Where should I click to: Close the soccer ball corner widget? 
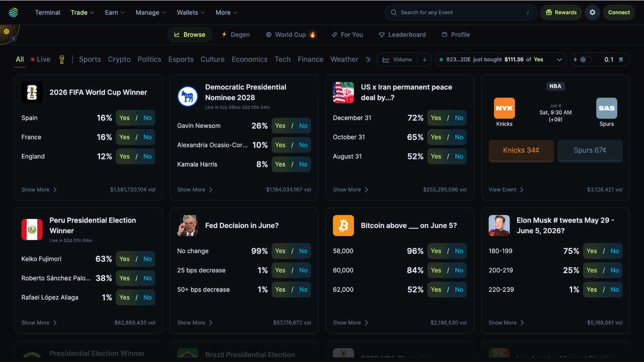coord(14,39)
